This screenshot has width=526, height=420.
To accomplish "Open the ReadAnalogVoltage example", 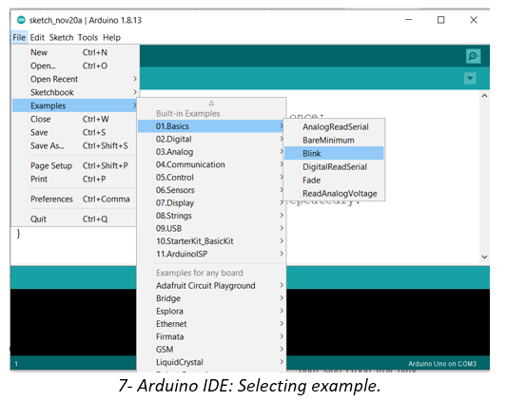I will point(334,194).
